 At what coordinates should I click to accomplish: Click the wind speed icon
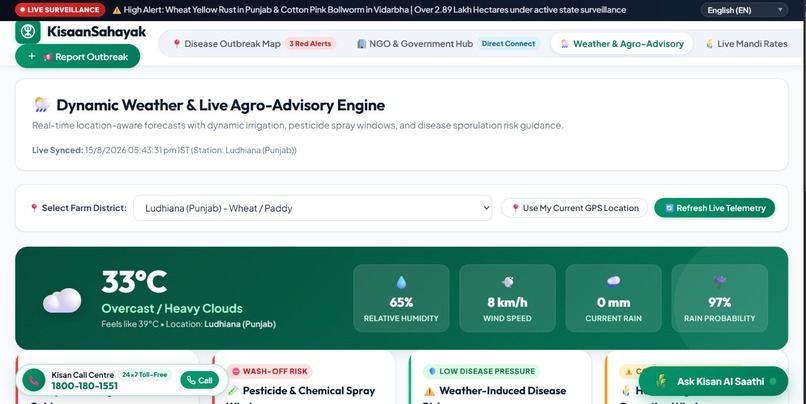(507, 282)
